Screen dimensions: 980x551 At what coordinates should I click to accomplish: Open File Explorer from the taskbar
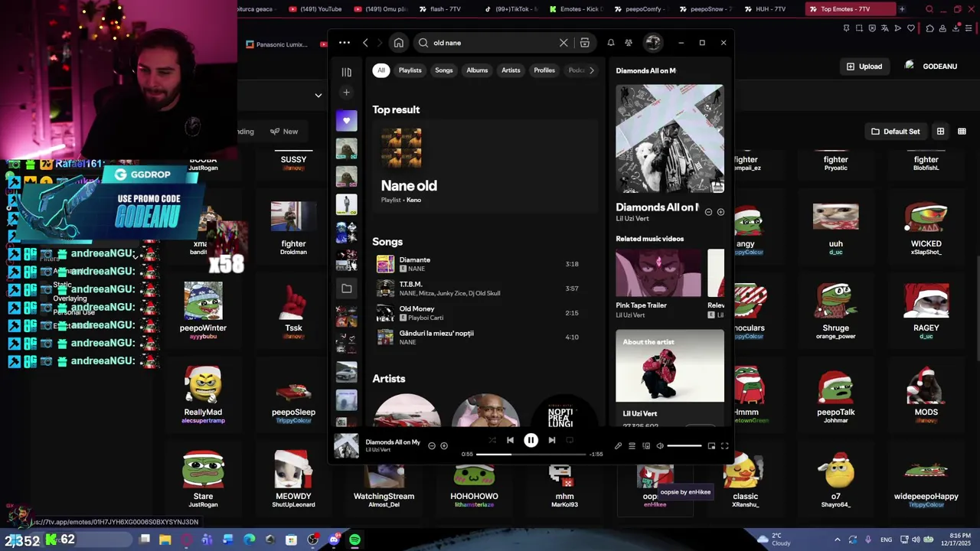165,540
